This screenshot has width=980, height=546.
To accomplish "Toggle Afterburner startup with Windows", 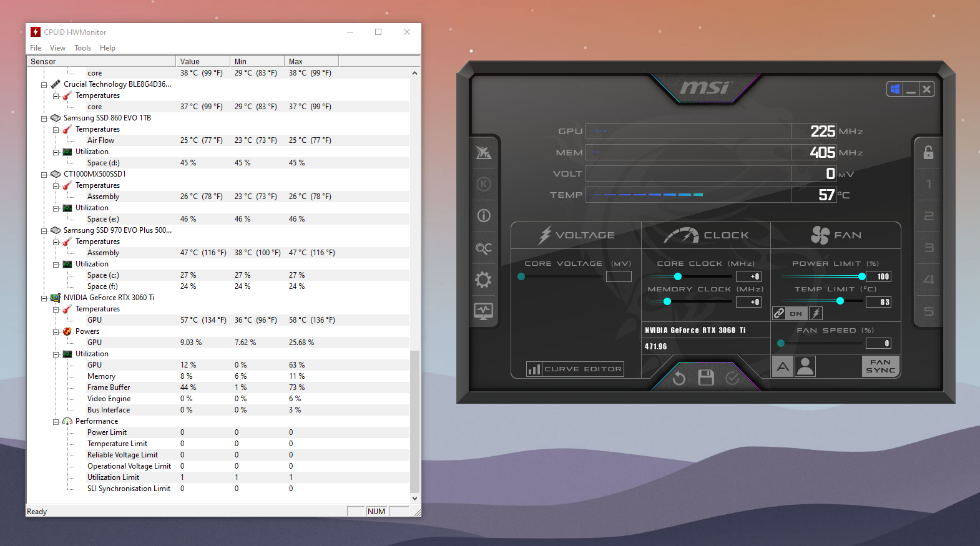I will coord(895,89).
